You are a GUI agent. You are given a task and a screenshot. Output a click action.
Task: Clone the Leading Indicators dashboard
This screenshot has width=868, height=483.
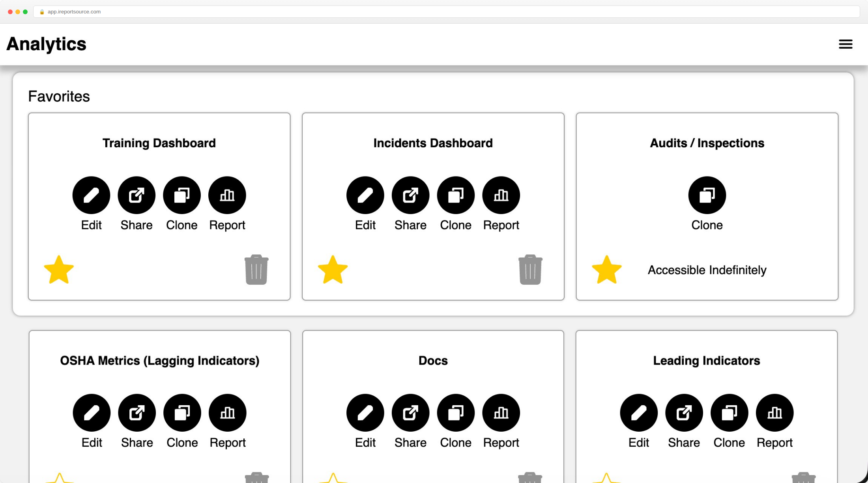729,413
